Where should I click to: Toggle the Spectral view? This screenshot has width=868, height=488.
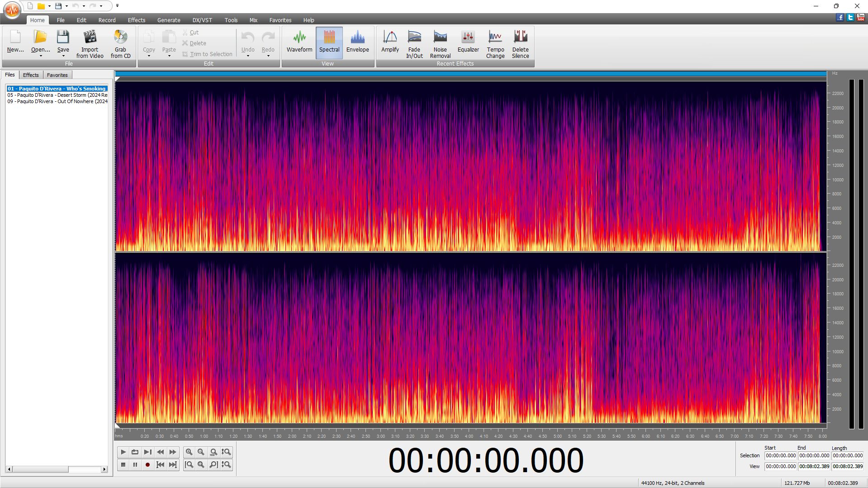pos(329,43)
